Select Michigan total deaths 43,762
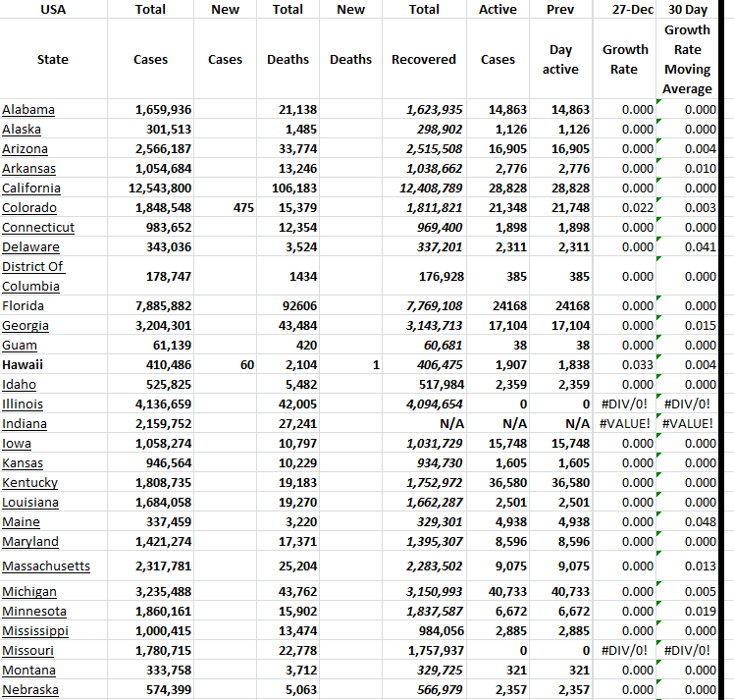The image size is (734, 700). coord(297,592)
